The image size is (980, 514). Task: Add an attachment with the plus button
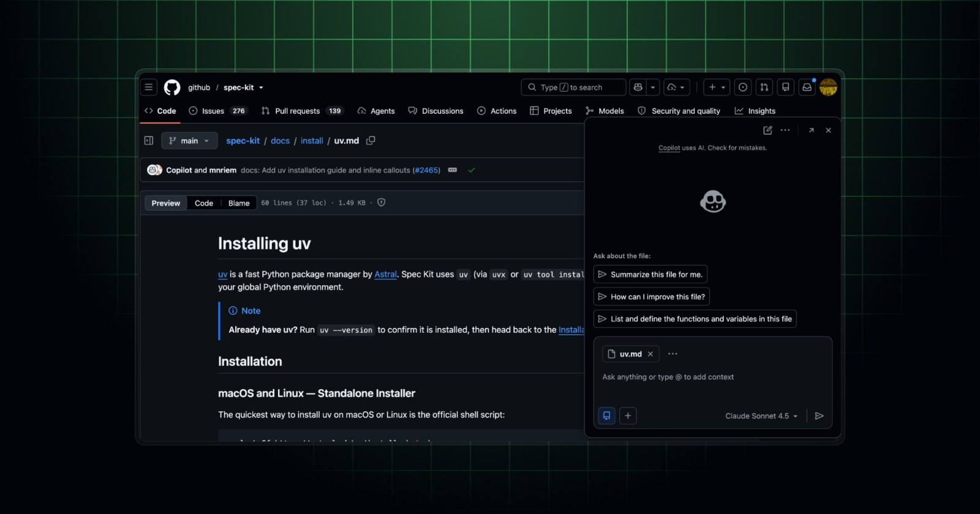point(628,416)
